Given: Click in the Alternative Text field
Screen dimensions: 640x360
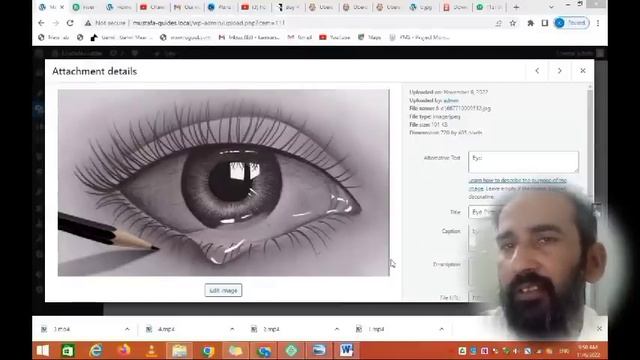Looking at the screenshot, I should pyautogui.click(x=523, y=162).
